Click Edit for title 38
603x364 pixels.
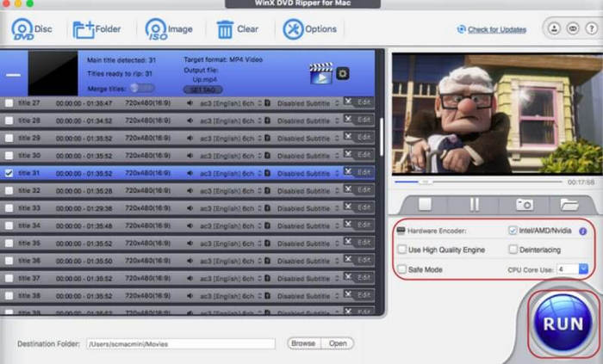point(364,294)
